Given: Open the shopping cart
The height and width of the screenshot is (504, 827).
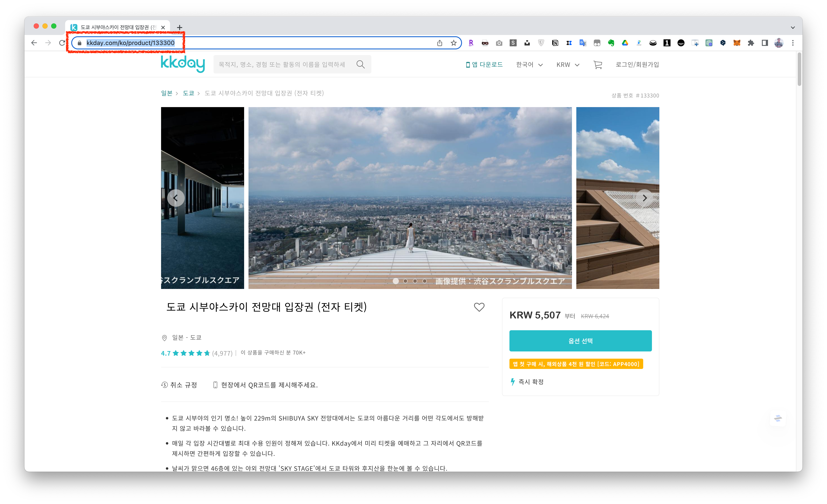Looking at the screenshot, I should click(598, 64).
